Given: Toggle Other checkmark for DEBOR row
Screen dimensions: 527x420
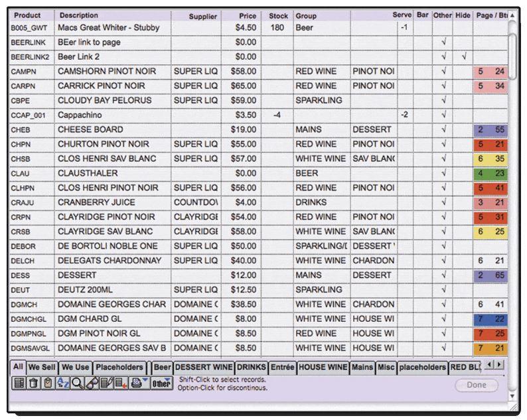Looking at the screenshot, I should pos(443,246).
